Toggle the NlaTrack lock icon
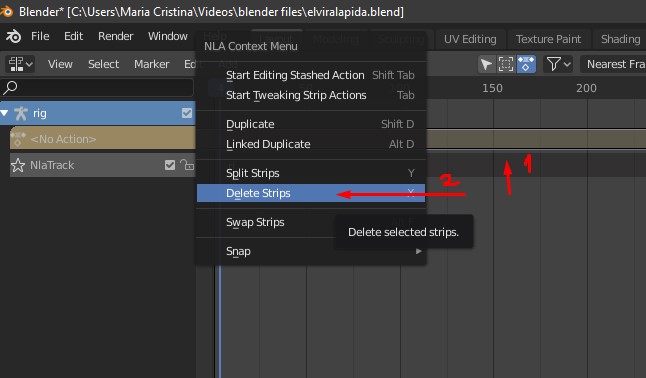The width and height of the screenshot is (646, 378). (187, 165)
